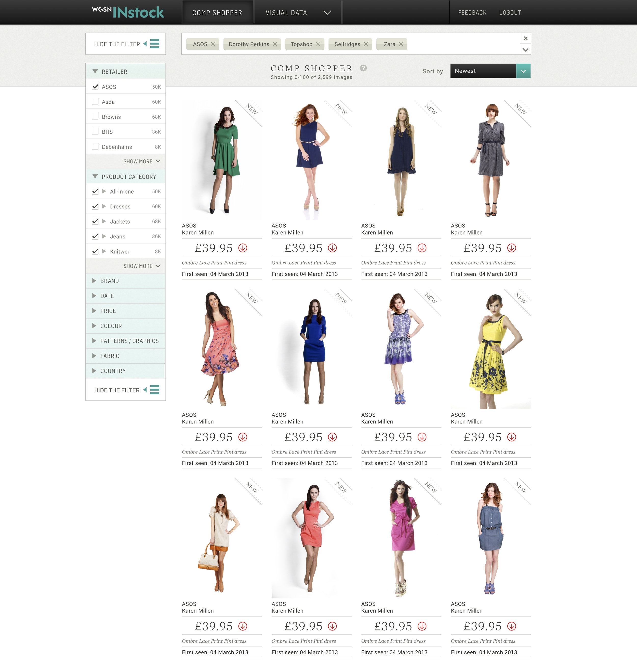Image resolution: width=637 pixels, height=672 pixels.
Task: Uncheck the Knitwer category checkbox
Action: 95,251
